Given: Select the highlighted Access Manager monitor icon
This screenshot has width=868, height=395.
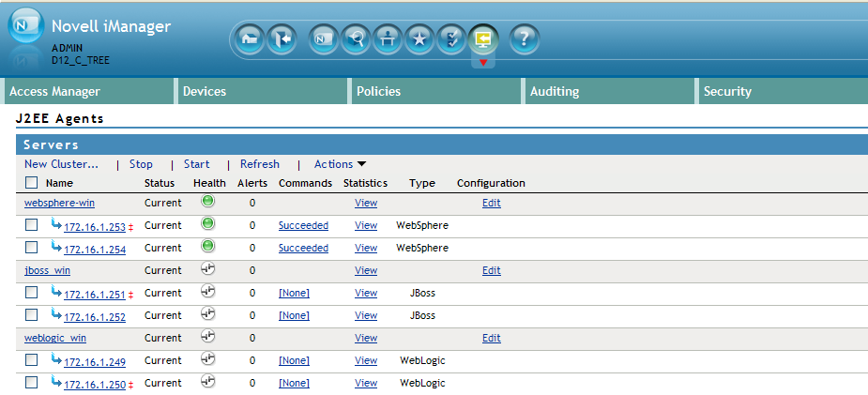Looking at the screenshot, I should [483, 39].
